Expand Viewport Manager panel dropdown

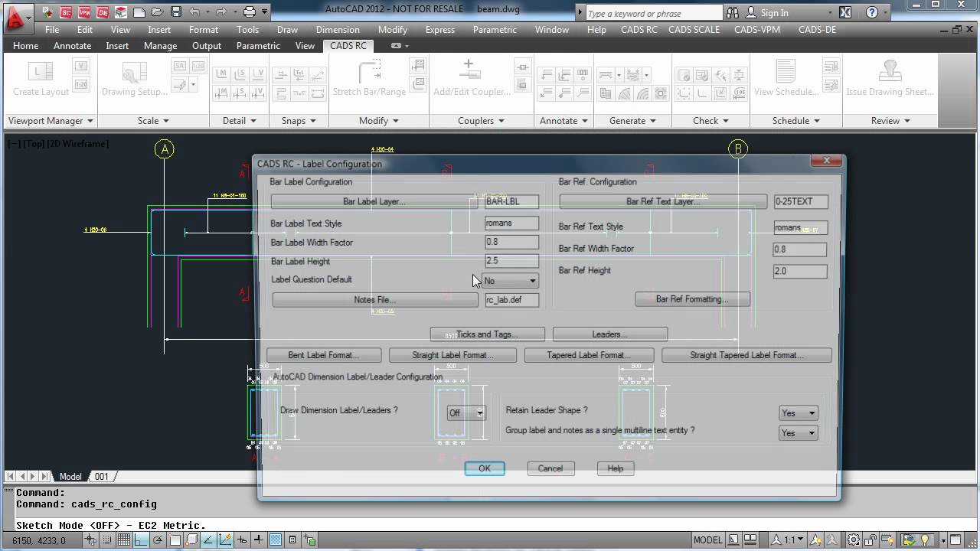[x=49, y=120]
